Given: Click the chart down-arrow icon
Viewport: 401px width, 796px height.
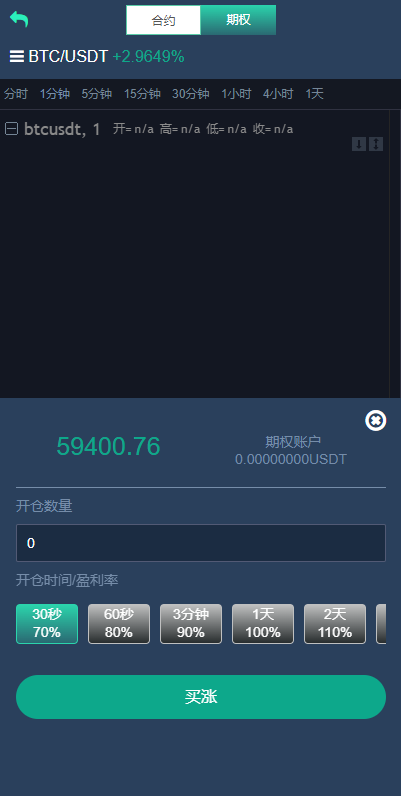Looking at the screenshot, I should pyautogui.click(x=359, y=144).
